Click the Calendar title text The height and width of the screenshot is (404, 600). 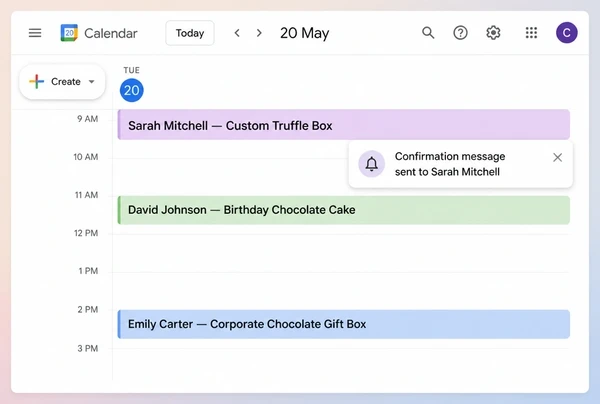tap(111, 33)
